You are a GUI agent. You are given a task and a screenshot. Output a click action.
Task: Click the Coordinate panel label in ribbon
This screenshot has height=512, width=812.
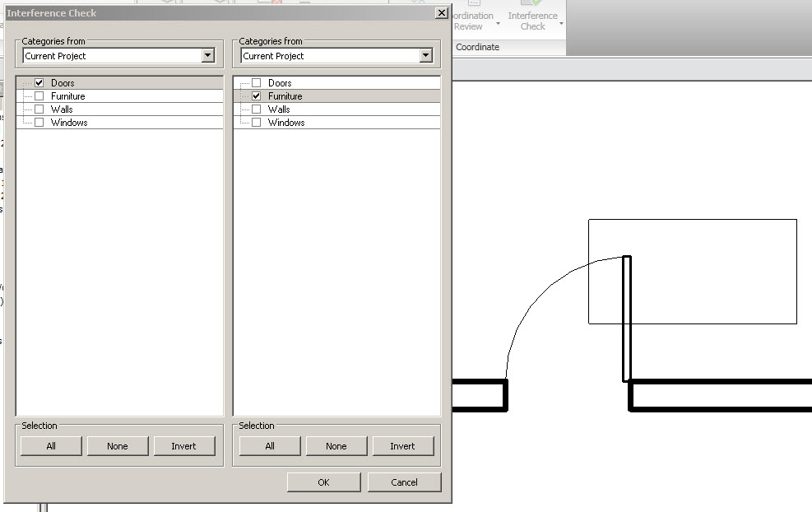click(477, 47)
